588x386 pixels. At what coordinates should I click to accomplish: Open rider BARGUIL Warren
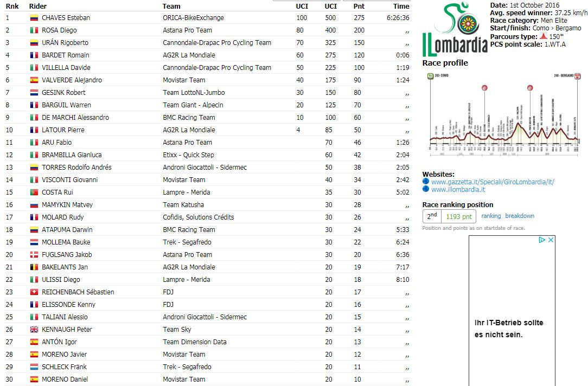pyautogui.click(x=66, y=105)
